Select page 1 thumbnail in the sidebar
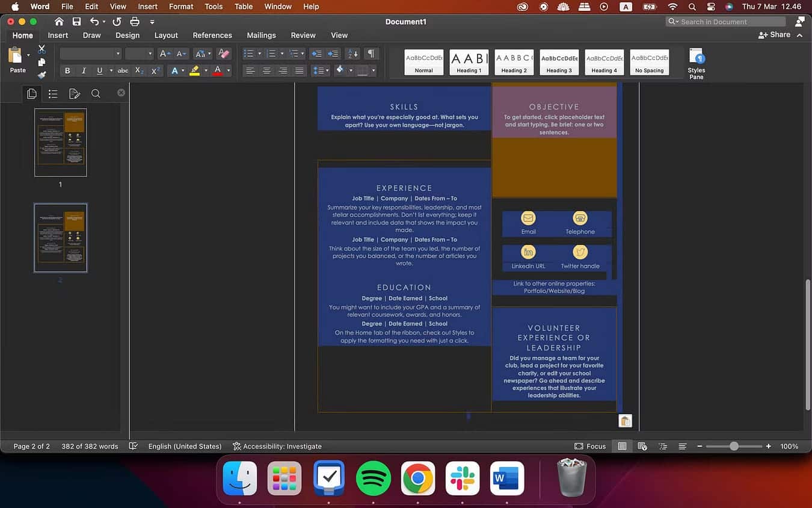This screenshot has width=812, height=508. point(60,142)
